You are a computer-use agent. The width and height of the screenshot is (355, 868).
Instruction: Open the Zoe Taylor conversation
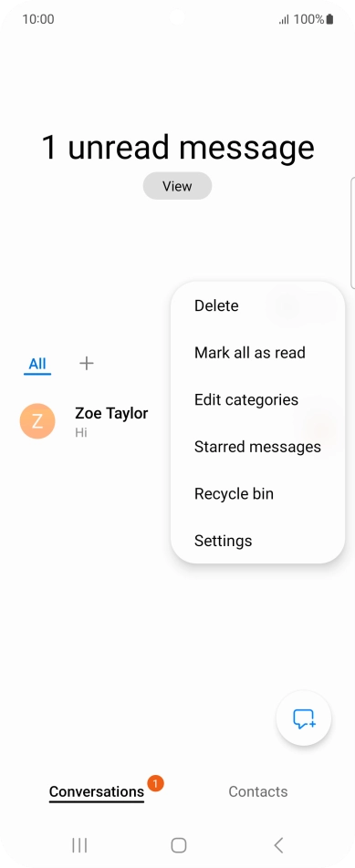tap(94, 421)
